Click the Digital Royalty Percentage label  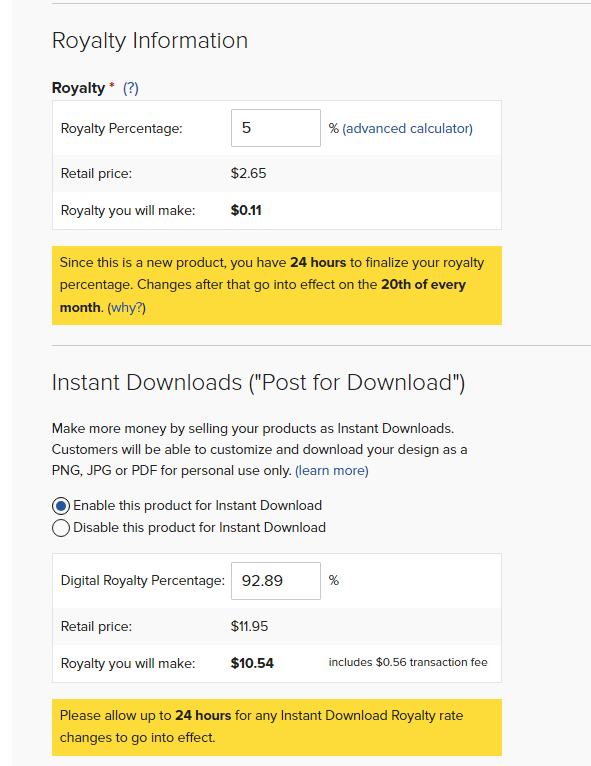coord(143,581)
